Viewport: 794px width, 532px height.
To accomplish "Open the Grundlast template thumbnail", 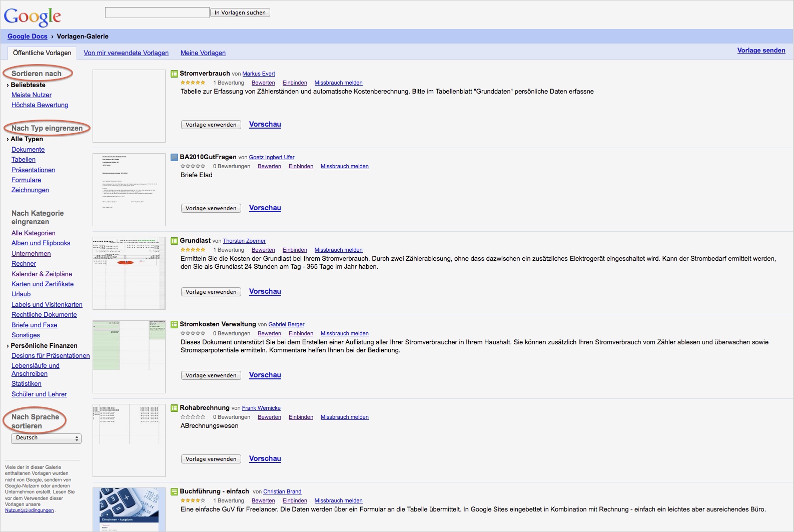I will click(129, 273).
